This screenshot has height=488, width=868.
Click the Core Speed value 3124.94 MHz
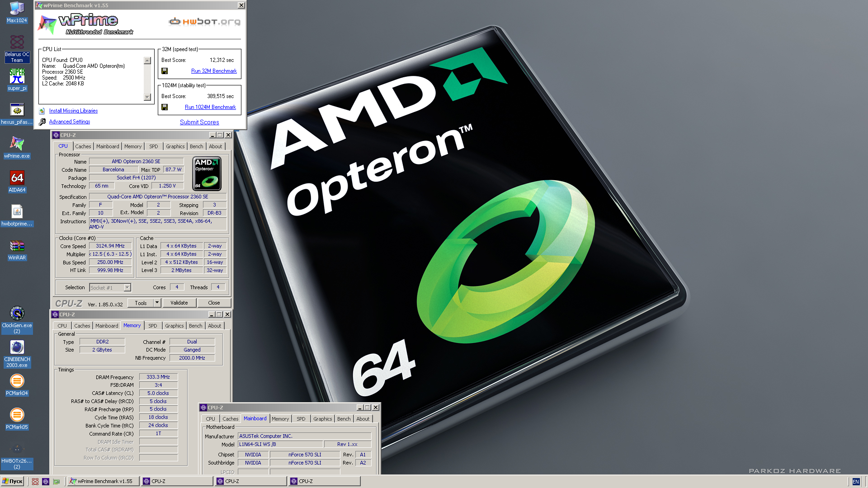coord(110,246)
